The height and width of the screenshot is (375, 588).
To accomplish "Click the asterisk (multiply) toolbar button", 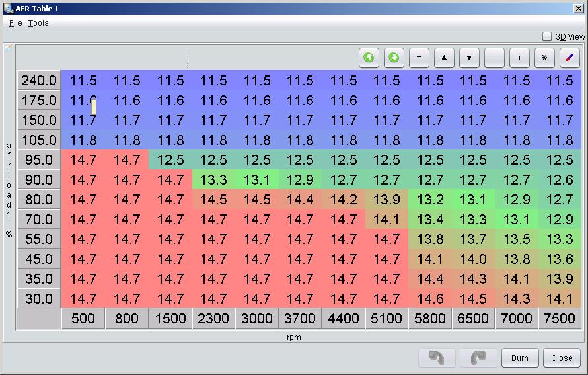I will (544, 58).
